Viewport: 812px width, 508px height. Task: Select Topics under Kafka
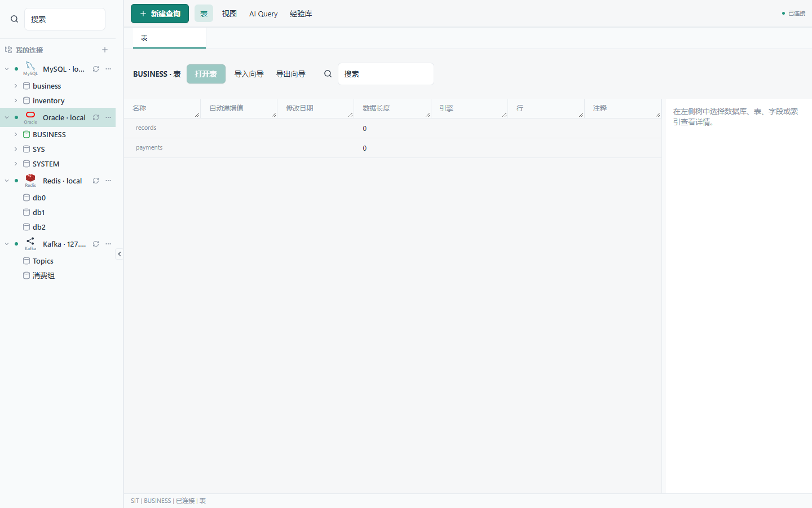point(43,261)
